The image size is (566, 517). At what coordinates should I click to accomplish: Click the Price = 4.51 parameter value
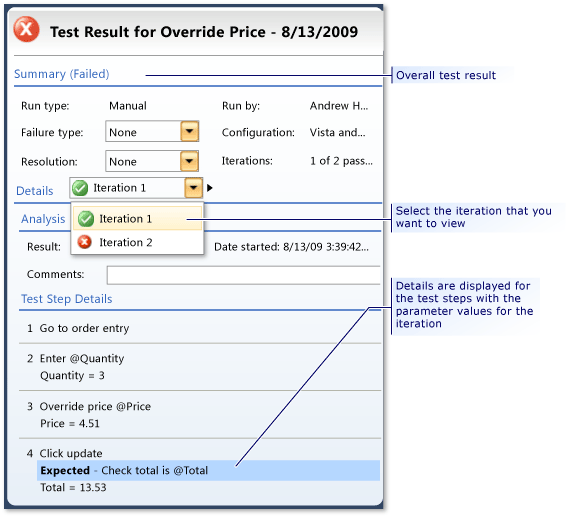coord(70,423)
